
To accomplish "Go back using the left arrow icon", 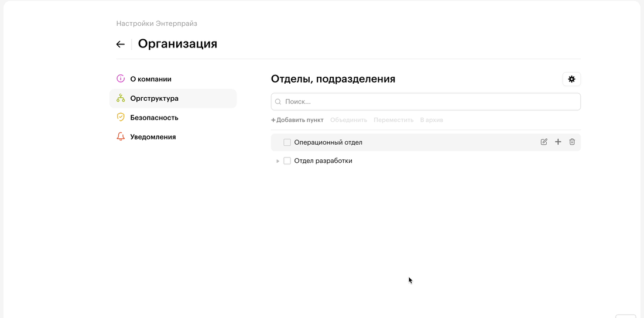I will click(121, 44).
